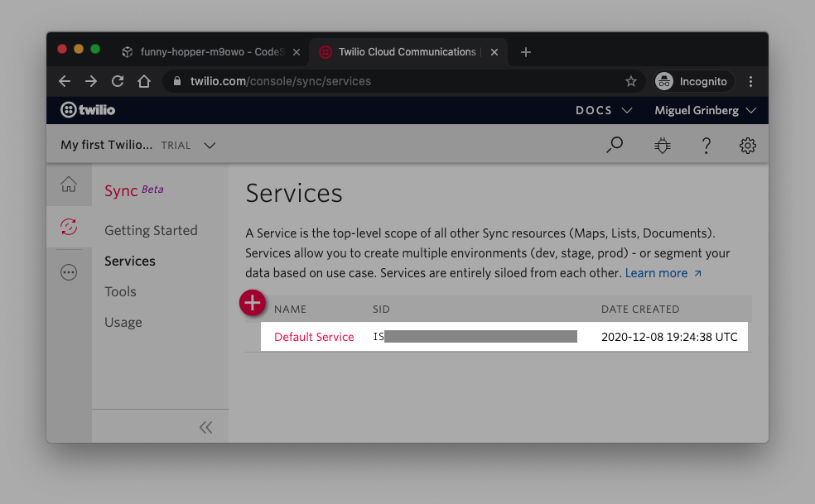Open the debugger bug icon
The height and width of the screenshot is (504, 815).
pos(663,146)
